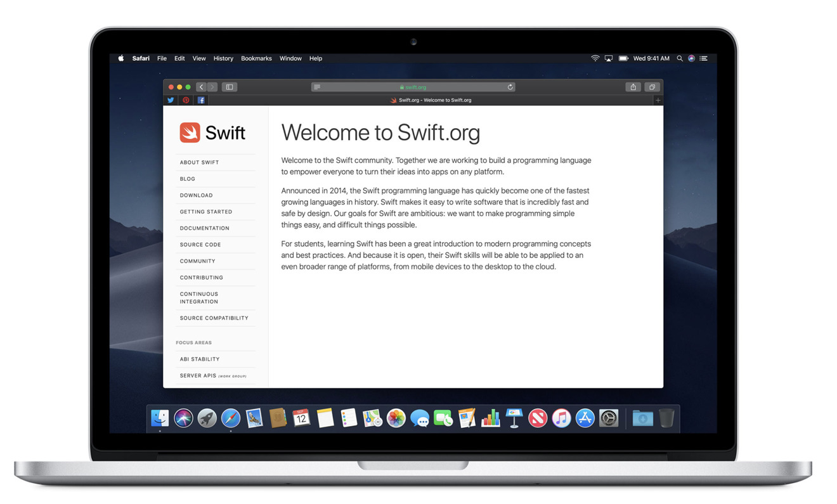Image resolution: width=837 pixels, height=504 pixels.
Task: Go to the Download page link
Action: [196, 195]
